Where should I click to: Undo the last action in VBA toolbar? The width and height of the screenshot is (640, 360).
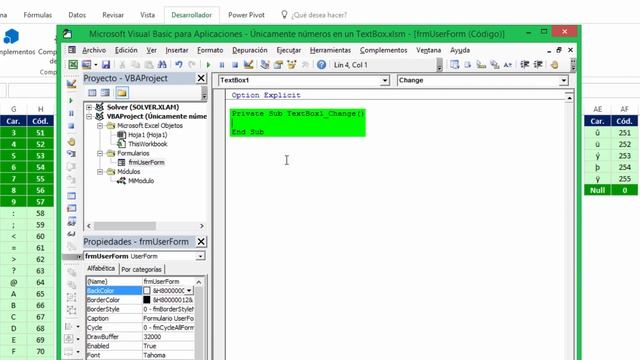click(179, 64)
